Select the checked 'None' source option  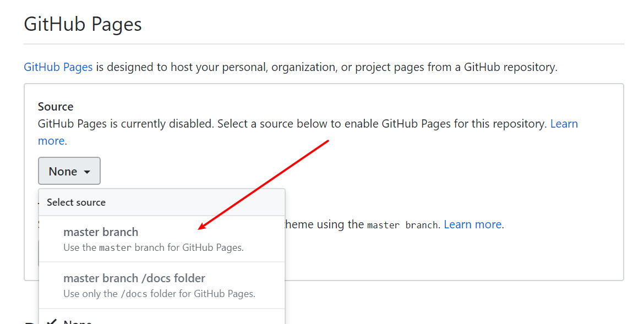point(78,322)
